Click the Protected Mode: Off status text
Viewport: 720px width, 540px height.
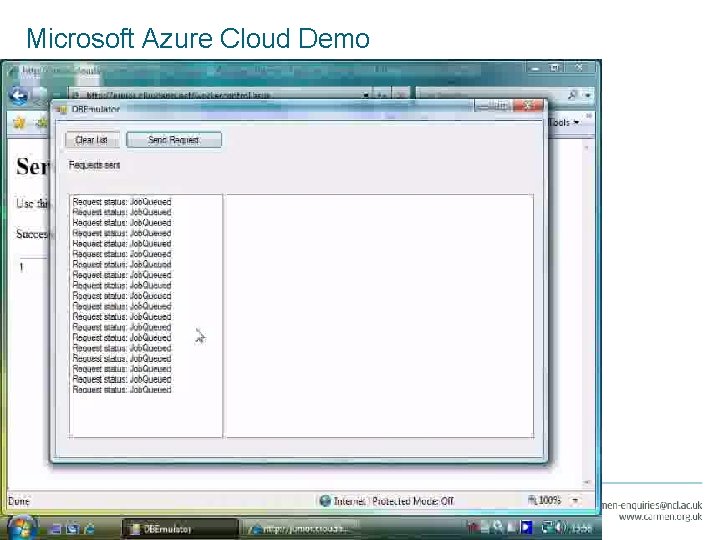[413, 501]
